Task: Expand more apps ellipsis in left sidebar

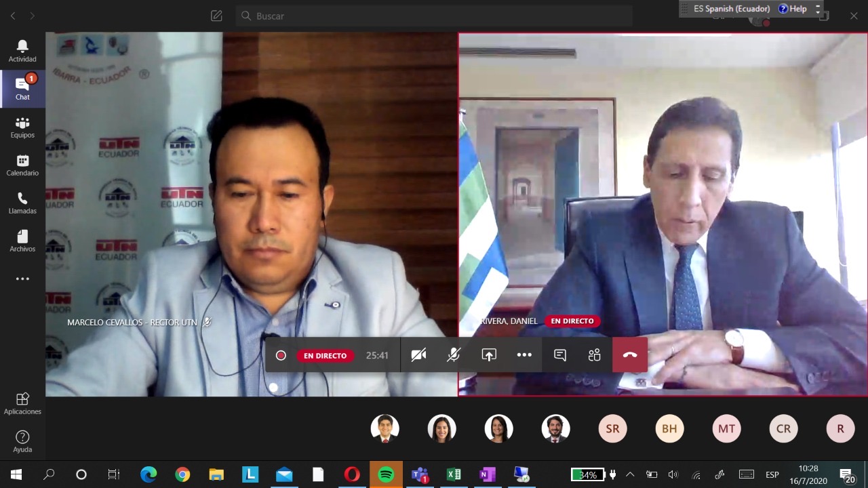Action: pyautogui.click(x=22, y=279)
